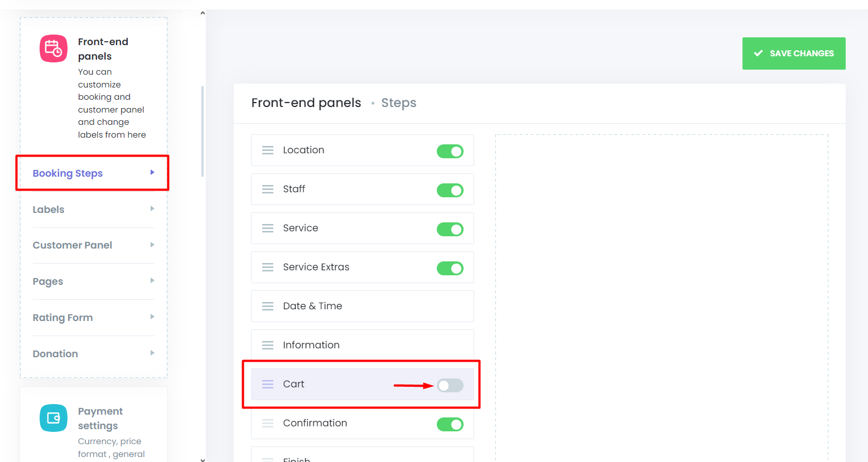Click the Front-end panels calendar icon
Screen dimensions: 868x462
point(54,48)
